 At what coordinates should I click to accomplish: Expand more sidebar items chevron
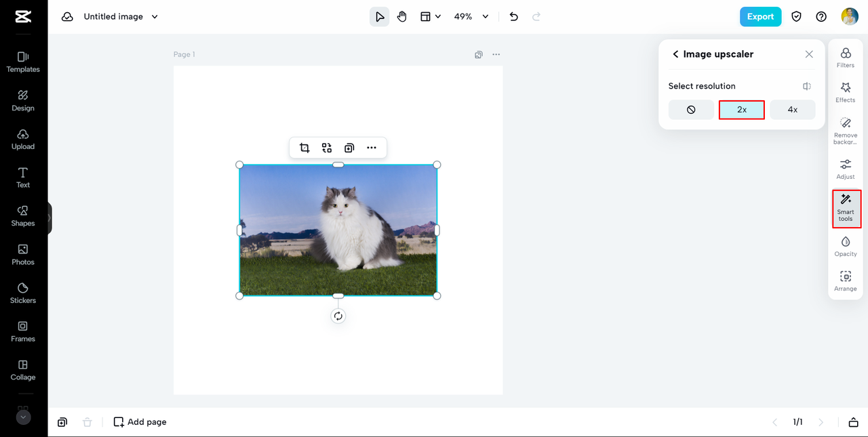[23, 417]
